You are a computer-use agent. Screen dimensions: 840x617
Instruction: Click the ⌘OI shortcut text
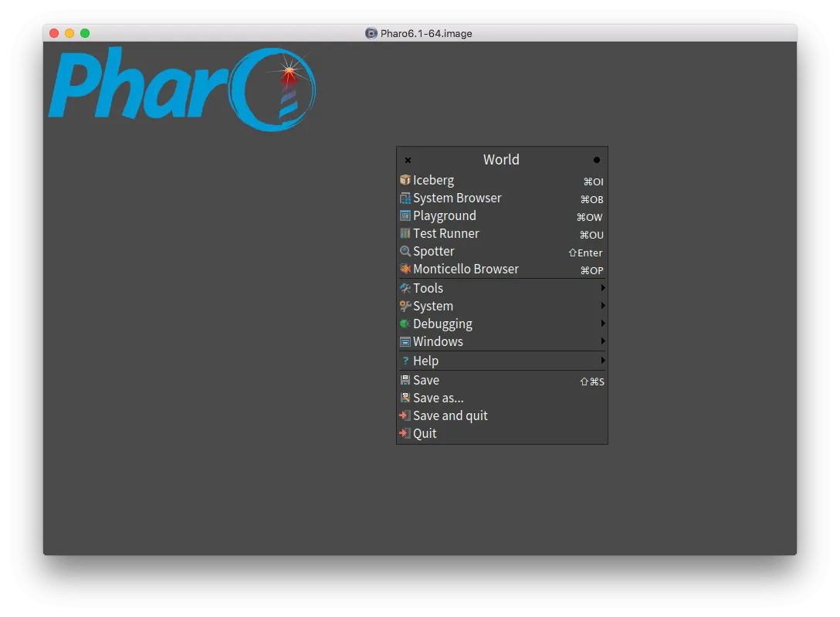pyautogui.click(x=593, y=182)
